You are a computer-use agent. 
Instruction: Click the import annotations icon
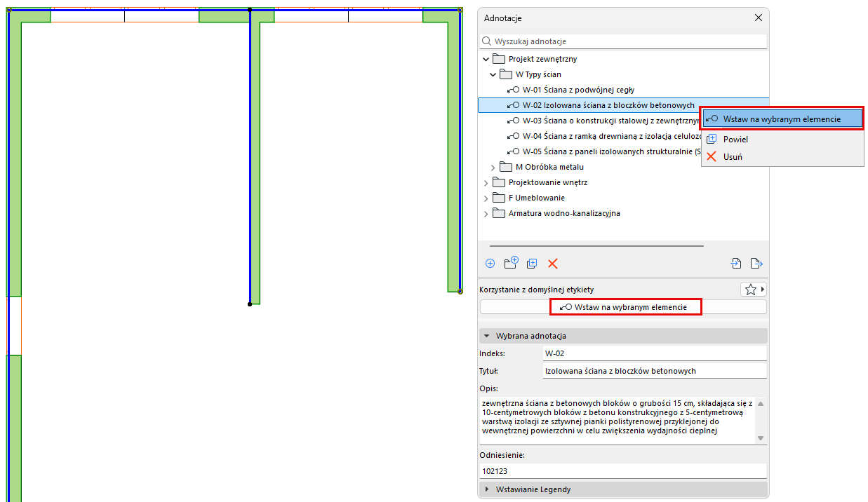(736, 264)
